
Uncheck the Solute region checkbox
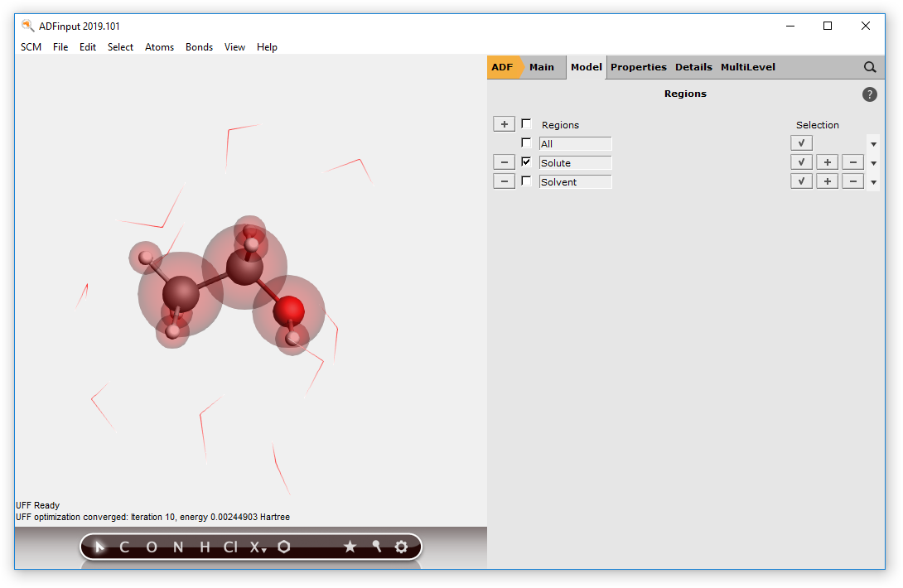[x=526, y=162]
